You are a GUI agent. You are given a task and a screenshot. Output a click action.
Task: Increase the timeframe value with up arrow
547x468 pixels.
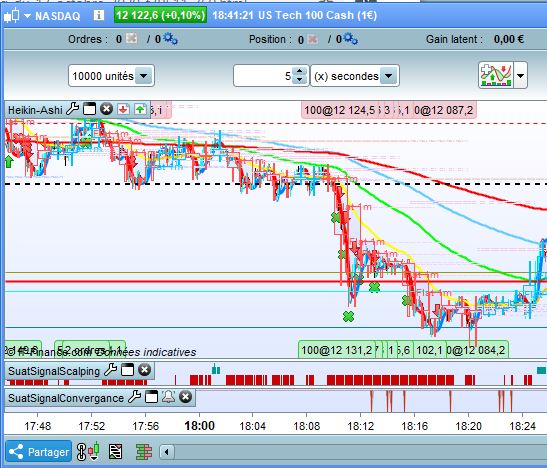click(x=299, y=71)
